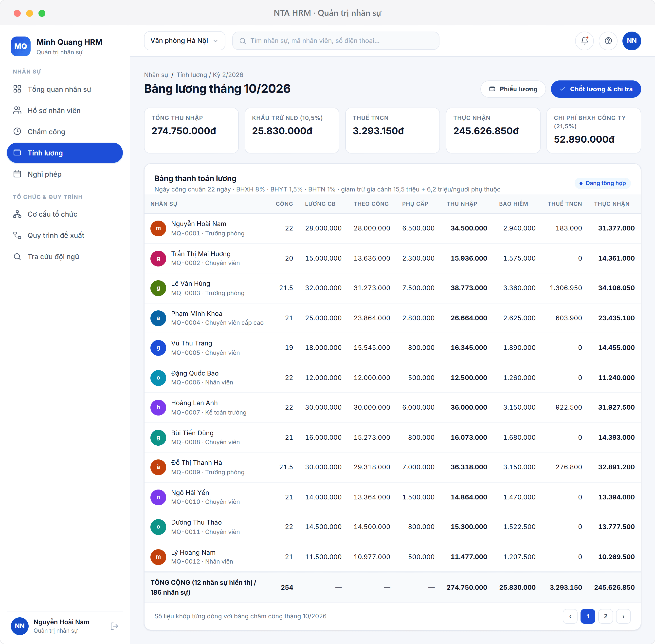Click the Thực nhận summary card
Viewport: 655px width, 644px height.
point(493,131)
